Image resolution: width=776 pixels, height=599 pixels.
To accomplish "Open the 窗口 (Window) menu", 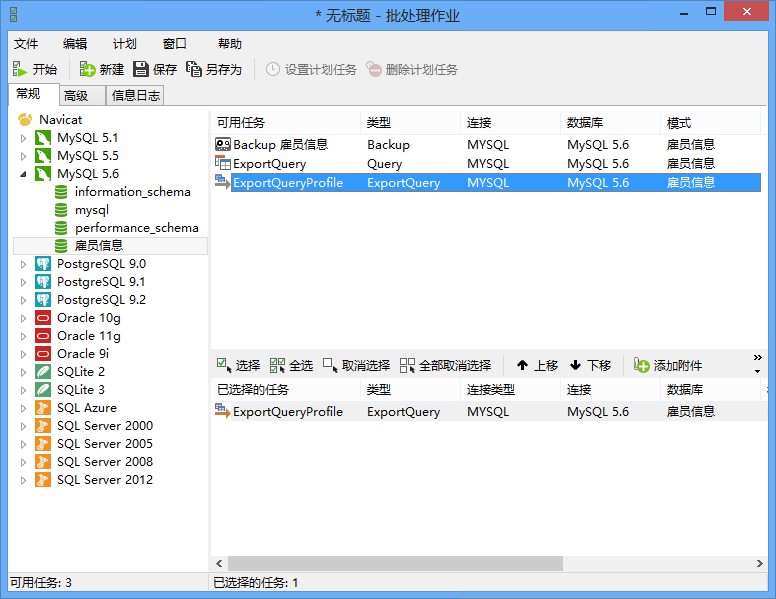I will (x=175, y=44).
